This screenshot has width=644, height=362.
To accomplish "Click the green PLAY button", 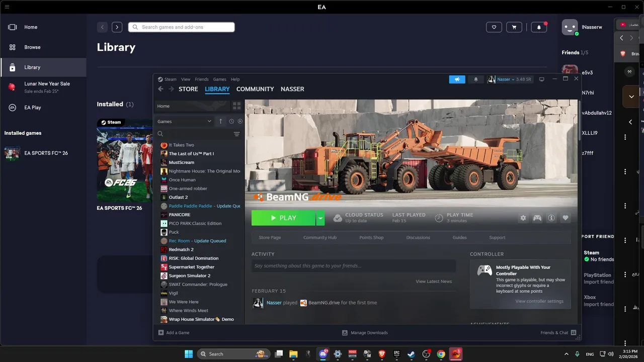I will click(x=283, y=218).
